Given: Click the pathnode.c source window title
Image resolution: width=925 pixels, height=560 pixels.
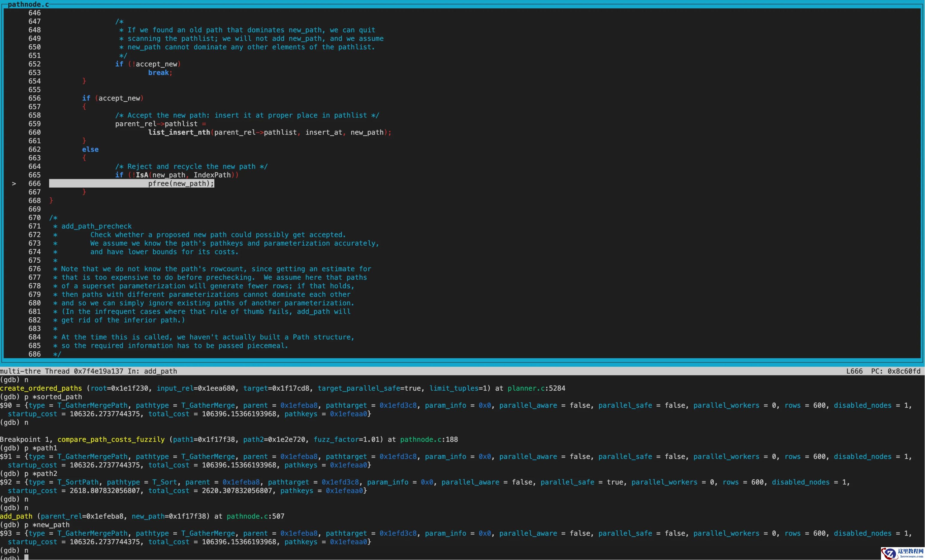Looking at the screenshot, I should (x=28, y=4).
